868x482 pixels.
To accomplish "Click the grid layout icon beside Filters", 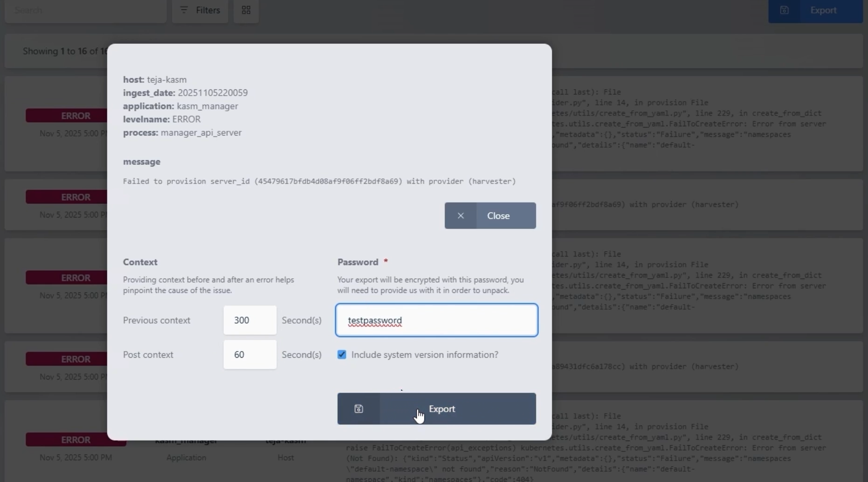I will pyautogui.click(x=246, y=10).
